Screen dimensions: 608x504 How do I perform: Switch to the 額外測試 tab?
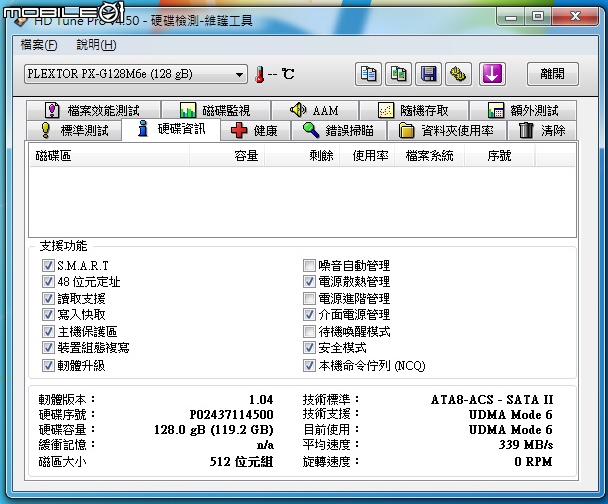tap(523, 110)
